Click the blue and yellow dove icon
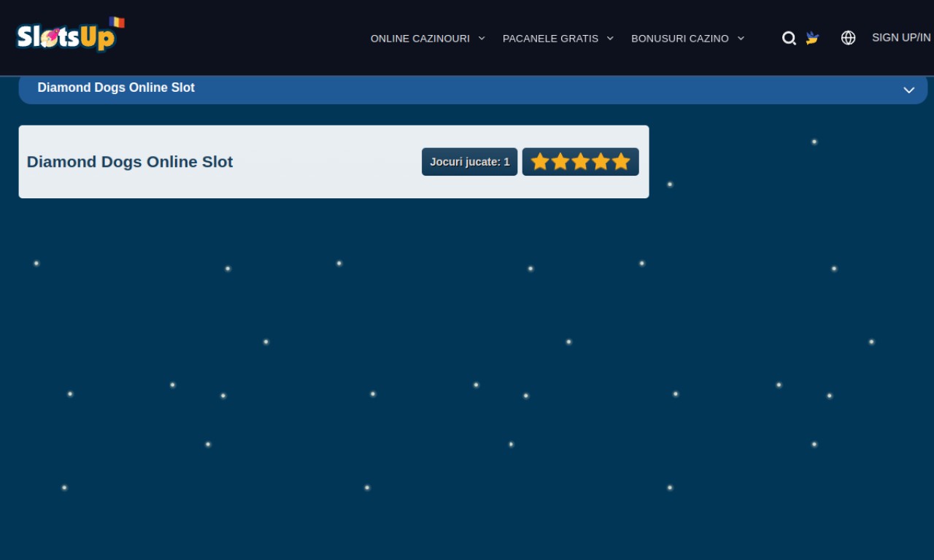Viewport: 934px width, 560px height. 812,38
